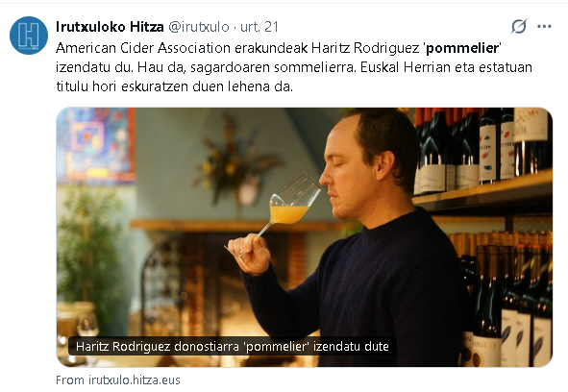The image size is (568, 392).
Task: Open the From irutxulo.hitza.eus source link
Action: 118,380
